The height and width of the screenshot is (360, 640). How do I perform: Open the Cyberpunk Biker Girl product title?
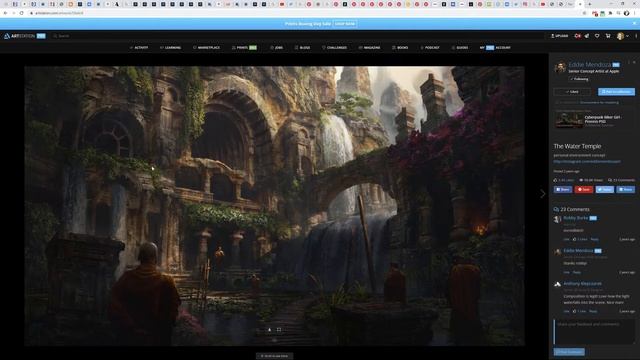pos(603,119)
